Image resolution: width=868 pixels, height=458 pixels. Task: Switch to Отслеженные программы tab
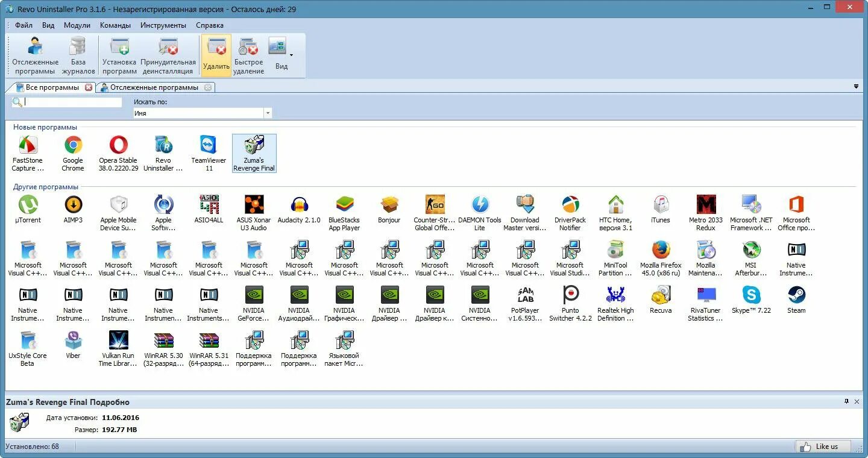(154, 87)
